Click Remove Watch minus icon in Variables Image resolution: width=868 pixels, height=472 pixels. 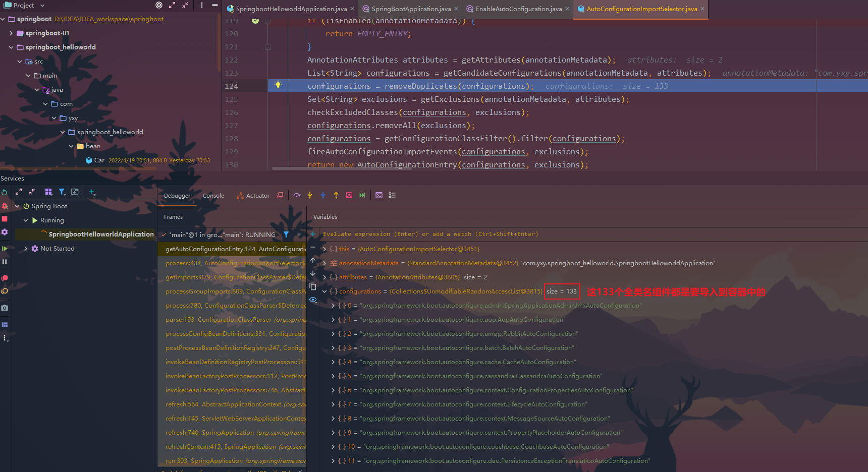[x=313, y=247]
